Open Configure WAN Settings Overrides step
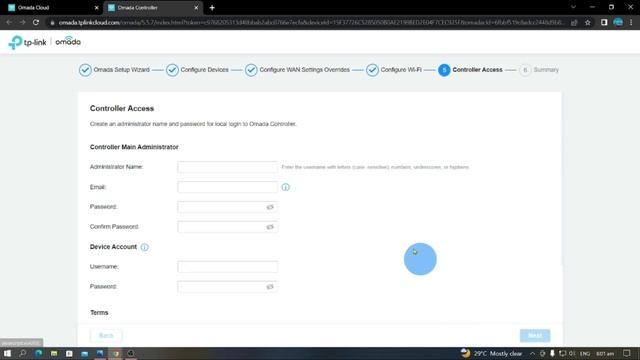640x360 pixels. coord(297,70)
